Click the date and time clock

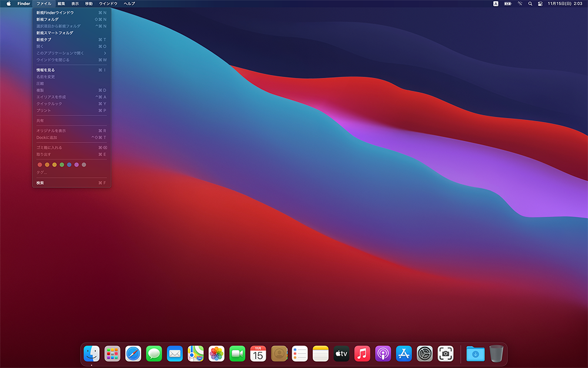564,4
